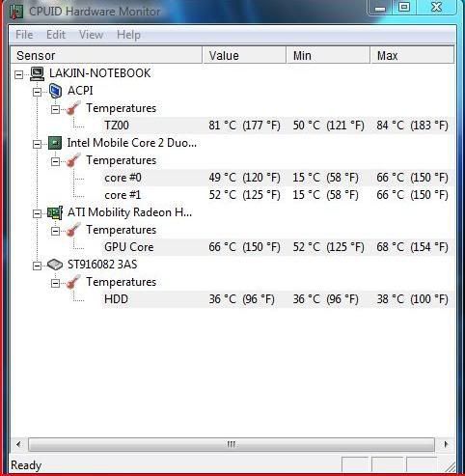Click the ATI Mobility Radeon graphics card icon
Viewport: 465px width, 476px height.
(x=55, y=212)
